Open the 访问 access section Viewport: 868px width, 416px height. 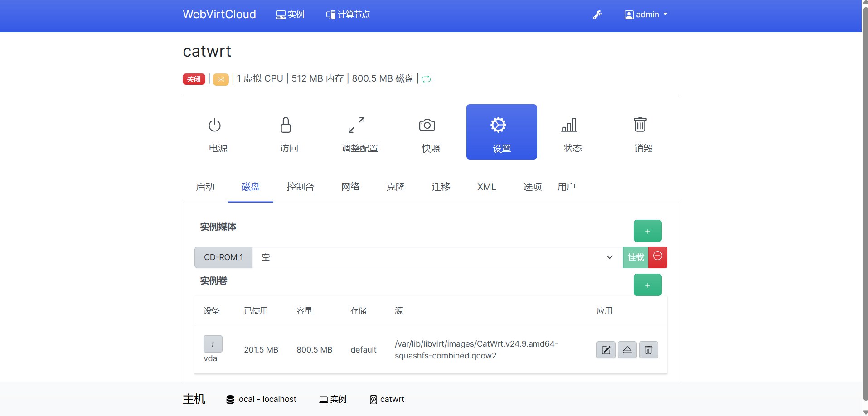(x=289, y=132)
